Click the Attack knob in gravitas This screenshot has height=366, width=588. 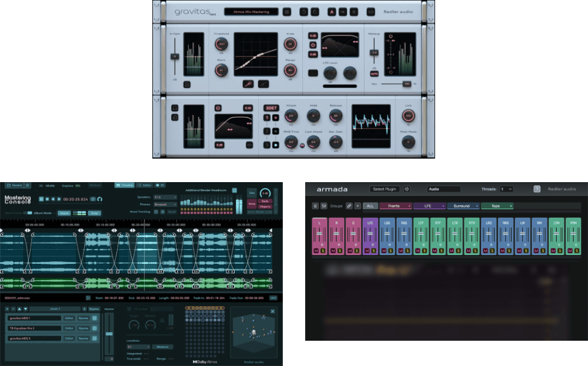pos(291,116)
